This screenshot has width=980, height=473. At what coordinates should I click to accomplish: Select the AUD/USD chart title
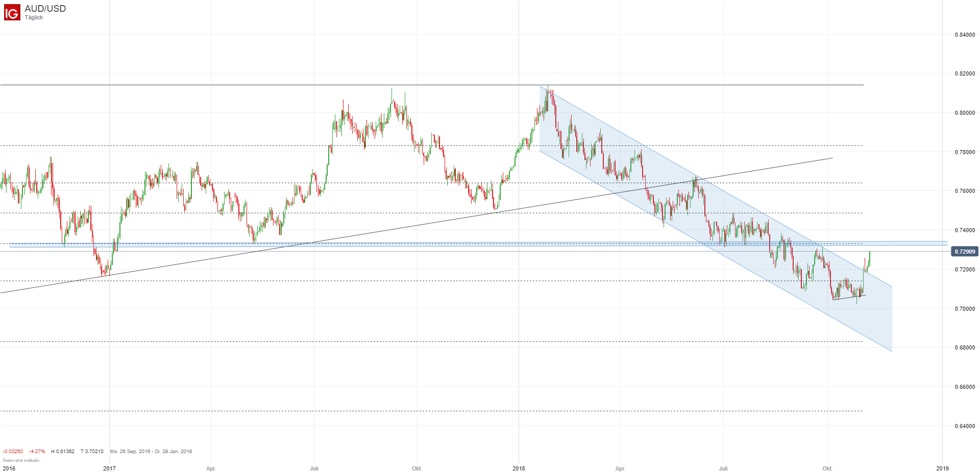(x=45, y=9)
